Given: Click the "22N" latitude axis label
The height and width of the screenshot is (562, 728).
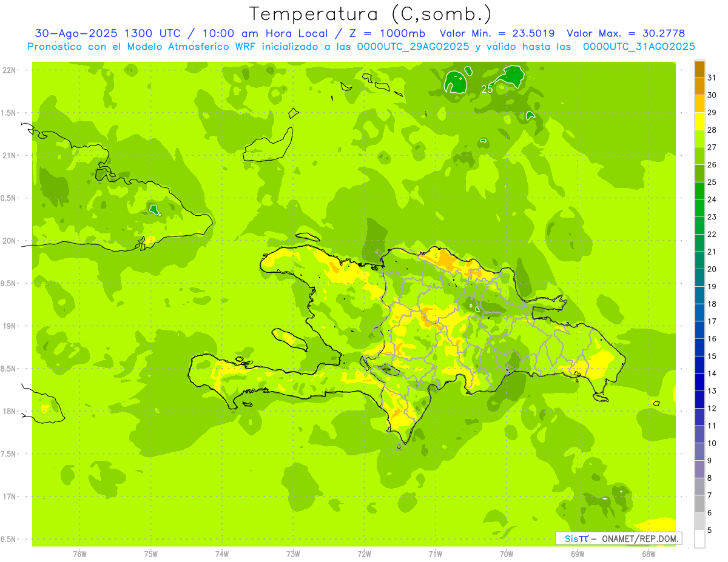Looking at the screenshot, I should (9, 70).
